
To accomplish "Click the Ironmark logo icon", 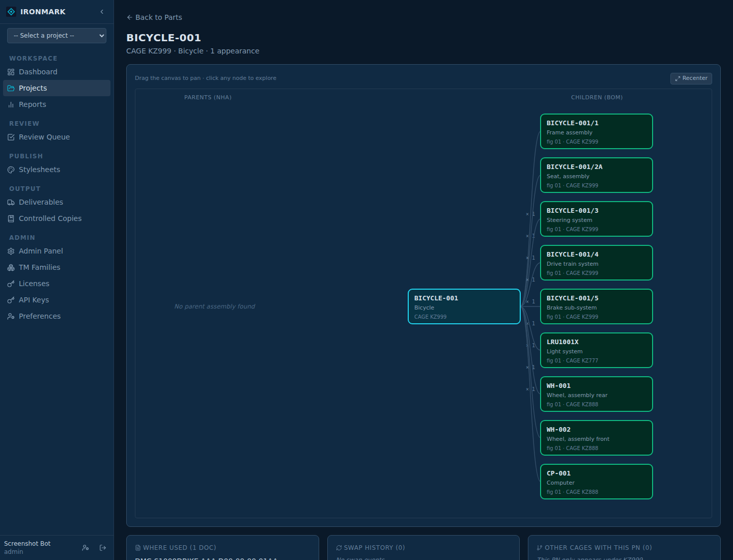I will pyautogui.click(x=11, y=12).
